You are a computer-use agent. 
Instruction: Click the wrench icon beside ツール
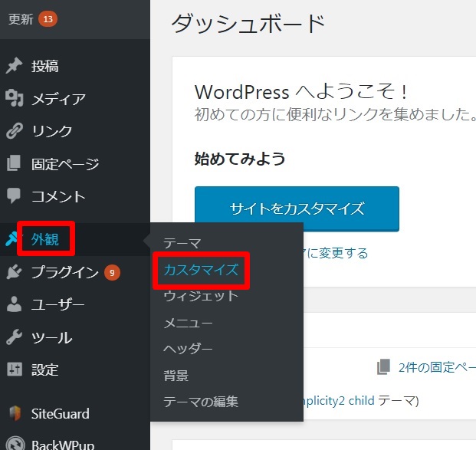[x=14, y=337]
